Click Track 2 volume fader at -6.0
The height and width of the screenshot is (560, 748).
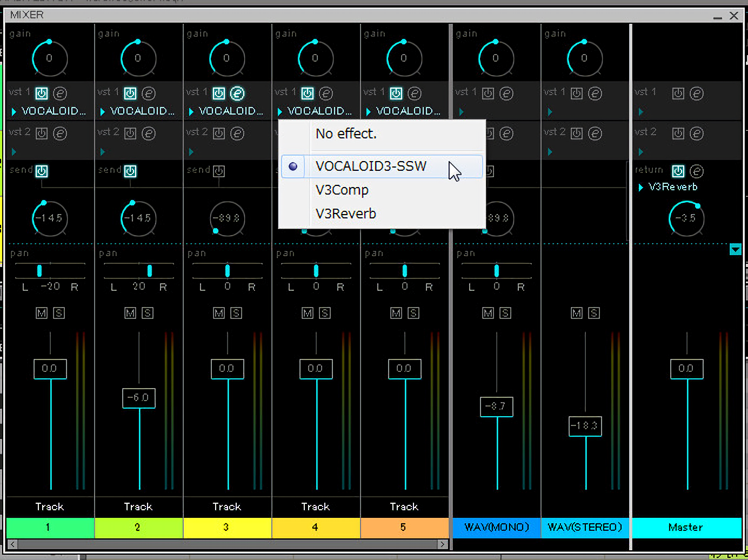pos(139,398)
